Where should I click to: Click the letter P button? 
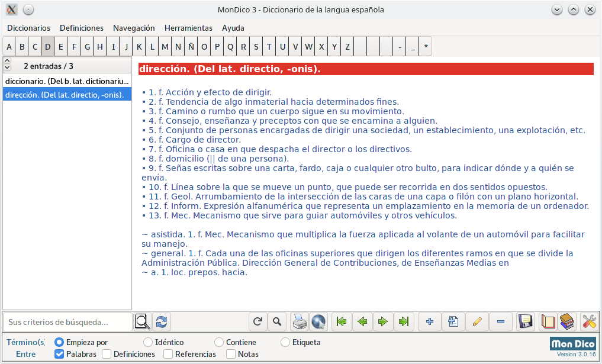(x=217, y=47)
